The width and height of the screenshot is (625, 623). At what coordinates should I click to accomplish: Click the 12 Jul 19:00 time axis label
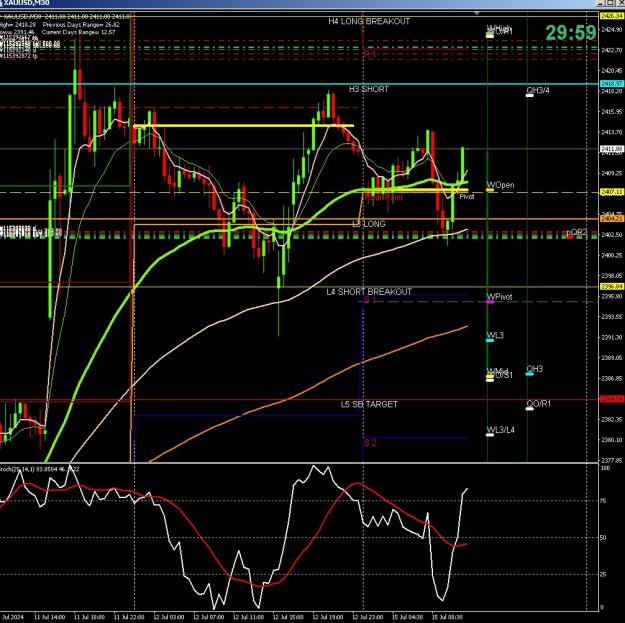[x=328, y=617]
